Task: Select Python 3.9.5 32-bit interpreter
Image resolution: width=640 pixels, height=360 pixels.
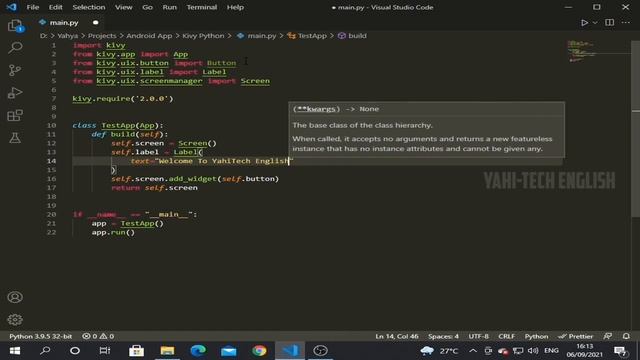Action: click(x=40, y=336)
